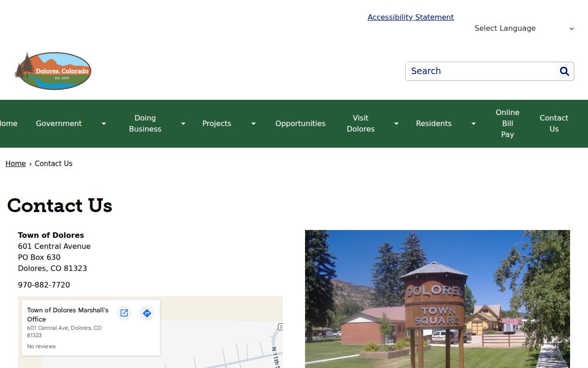Expand the Residents submenu arrow
Viewport: 588px width, 368px height.
click(474, 124)
